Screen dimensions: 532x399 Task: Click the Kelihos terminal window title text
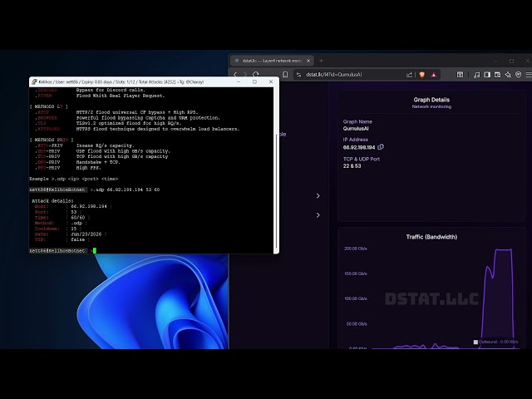(x=121, y=81)
